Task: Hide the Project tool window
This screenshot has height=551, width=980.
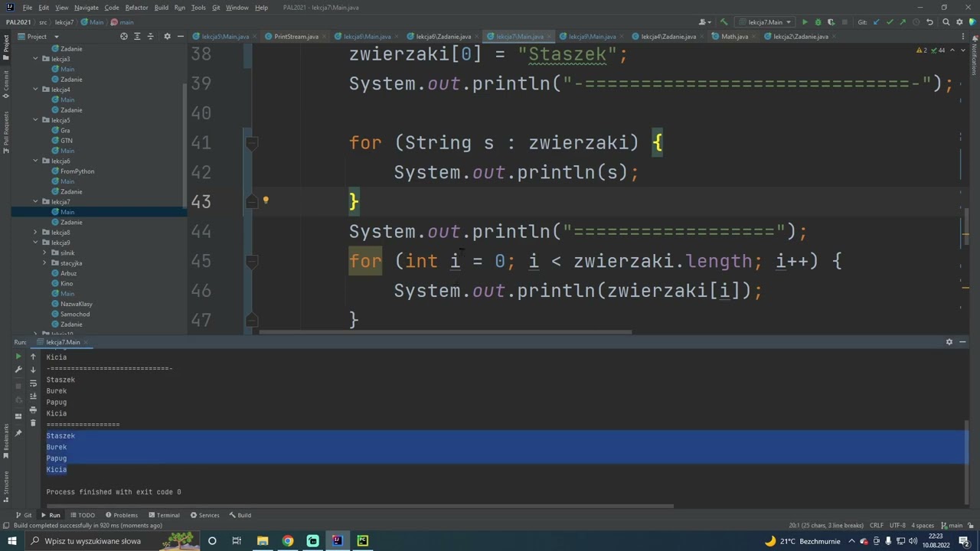Action: 180,36
